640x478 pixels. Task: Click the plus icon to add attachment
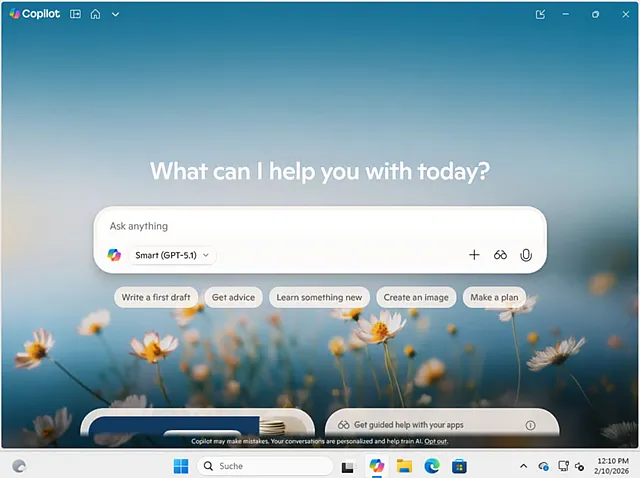click(474, 255)
